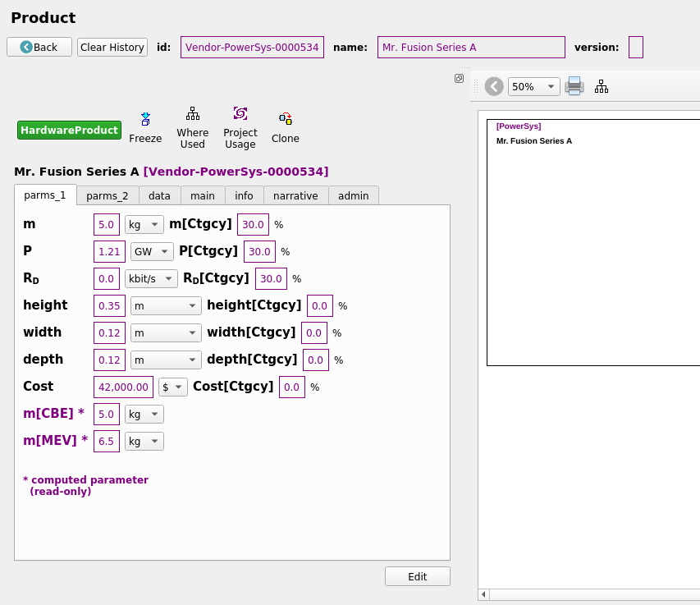Image resolution: width=700 pixels, height=605 pixels.
Task: Click the name field Mr. Fusion Series A
Action: click(471, 48)
